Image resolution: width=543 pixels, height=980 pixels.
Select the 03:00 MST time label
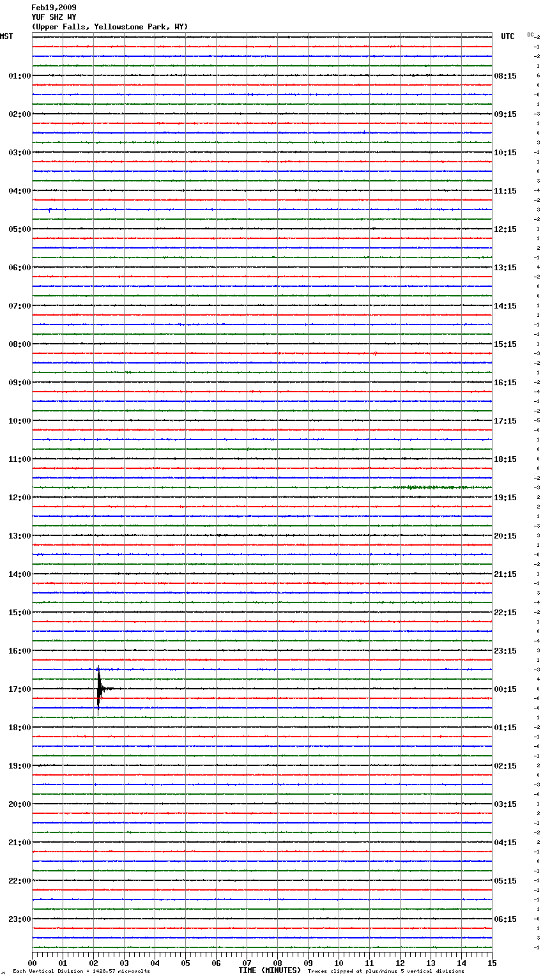(x=19, y=153)
